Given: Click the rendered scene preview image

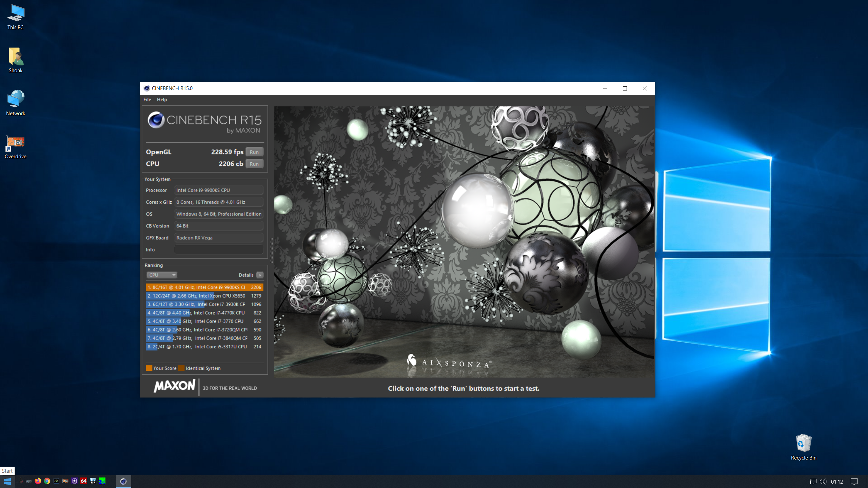Looking at the screenshot, I should click(x=463, y=242).
